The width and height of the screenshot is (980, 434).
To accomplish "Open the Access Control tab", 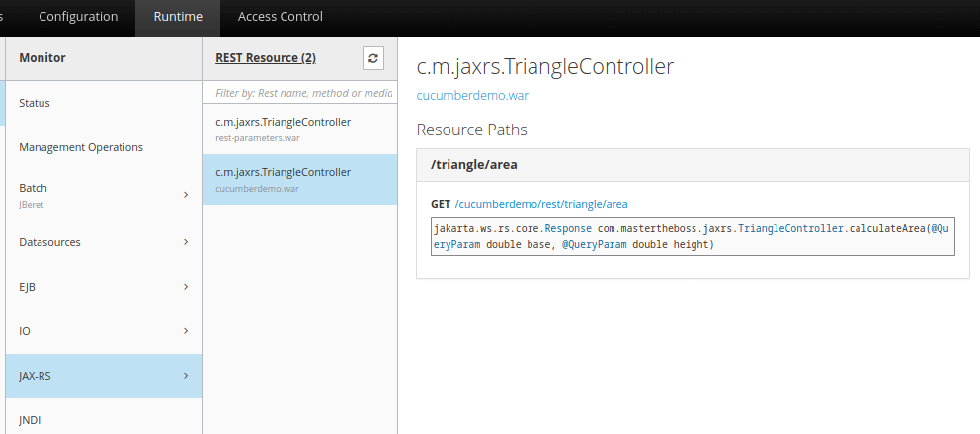I will tap(280, 17).
